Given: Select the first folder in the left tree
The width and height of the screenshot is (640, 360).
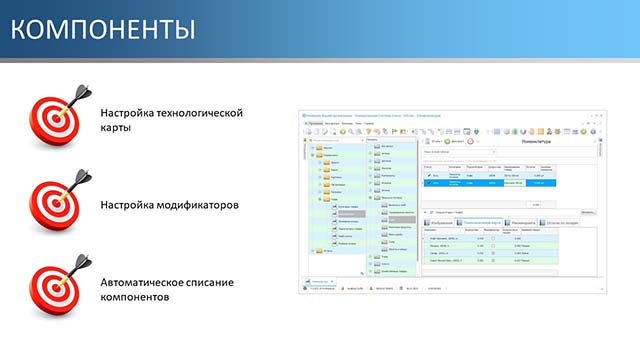Looking at the screenshot, I should click(x=323, y=148).
